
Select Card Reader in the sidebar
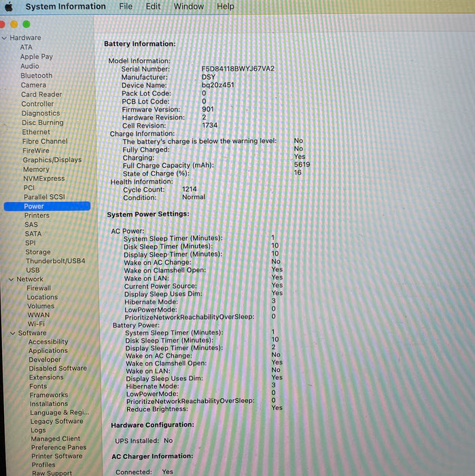pos(41,95)
